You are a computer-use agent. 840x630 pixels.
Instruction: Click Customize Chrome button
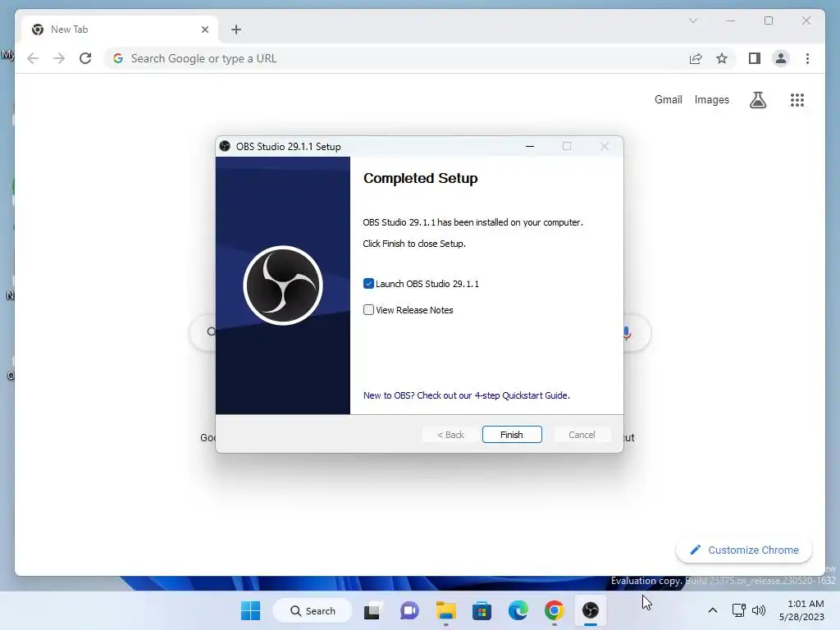[743, 550]
